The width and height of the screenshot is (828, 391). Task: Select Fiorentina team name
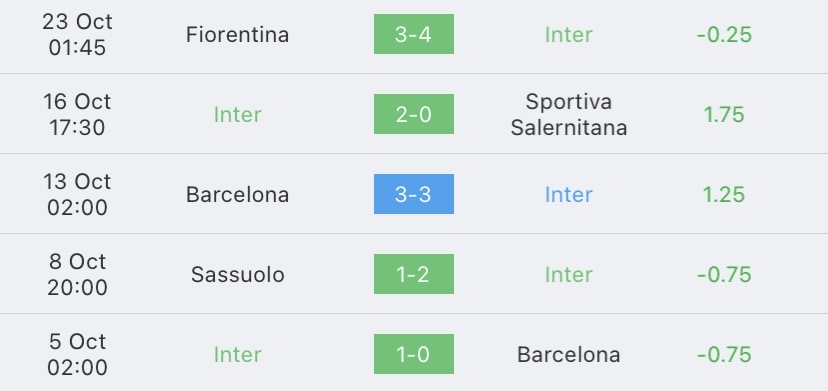click(237, 35)
